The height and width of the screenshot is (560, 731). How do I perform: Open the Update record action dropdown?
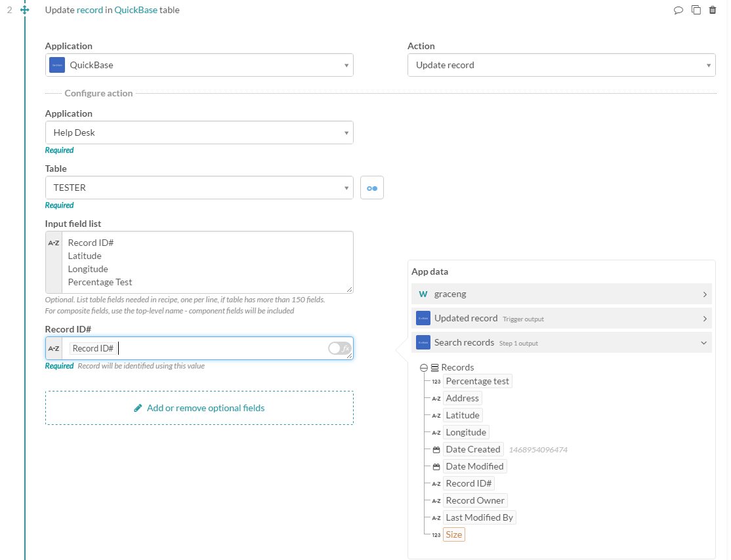561,65
